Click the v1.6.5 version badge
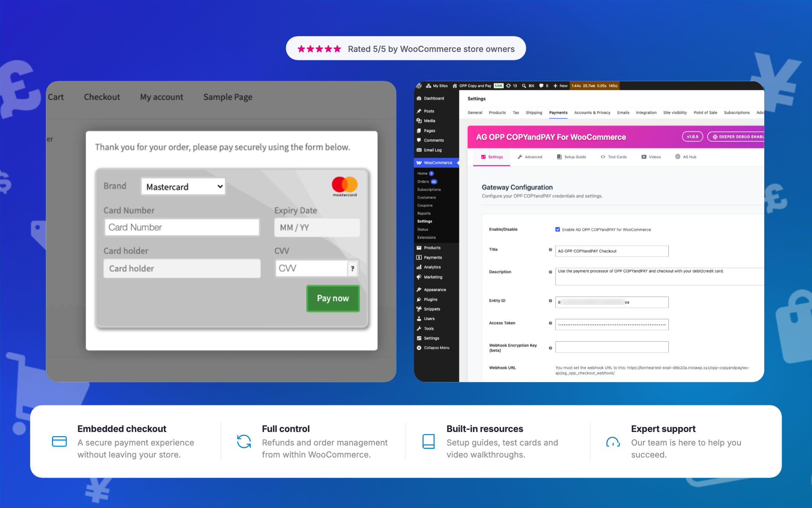Image resolution: width=812 pixels, height=508 pixels. 692,137
